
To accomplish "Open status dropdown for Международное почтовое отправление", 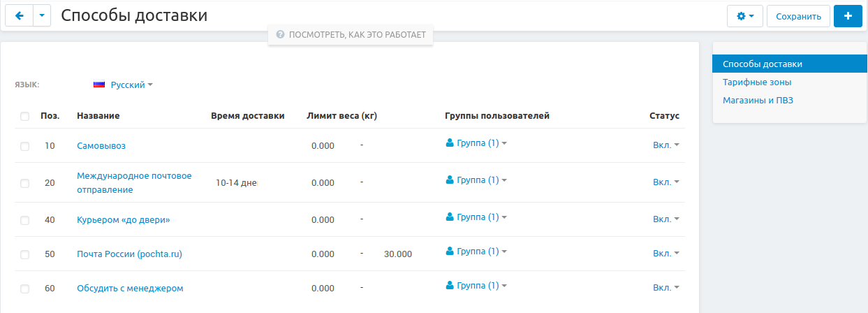I will (665, 182).
